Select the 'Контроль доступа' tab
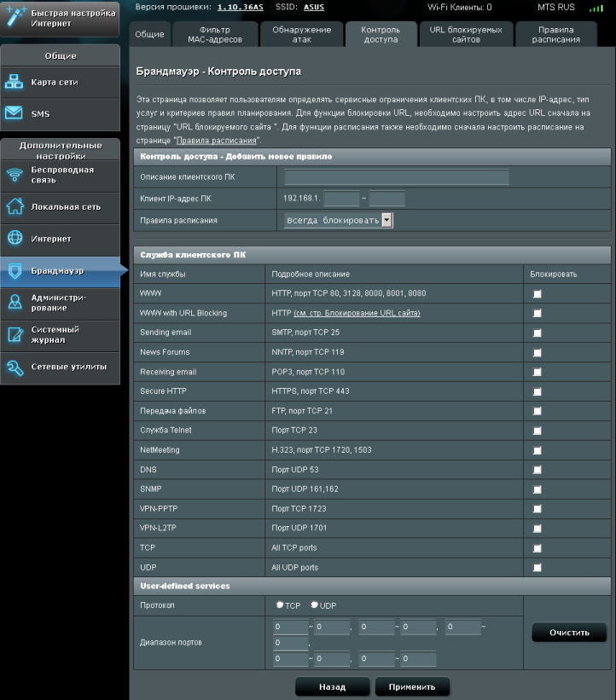This screenshot has width=616, height=700. coord(381,34)
